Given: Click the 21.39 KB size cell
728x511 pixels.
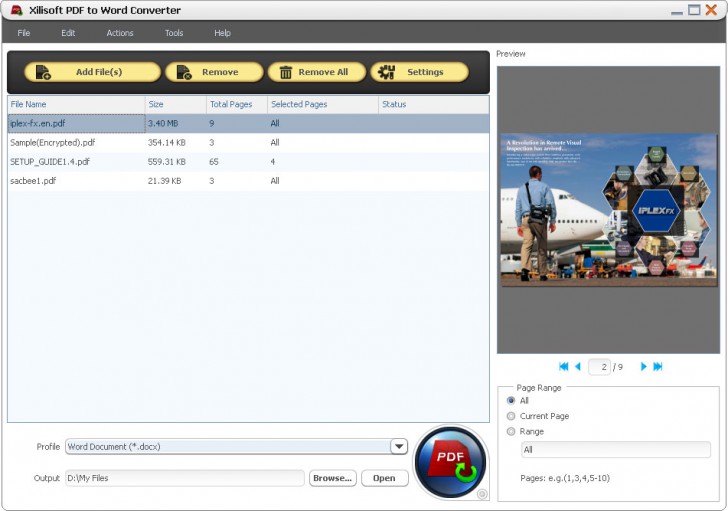Looking at the screenshot, I should coord(164,181).
